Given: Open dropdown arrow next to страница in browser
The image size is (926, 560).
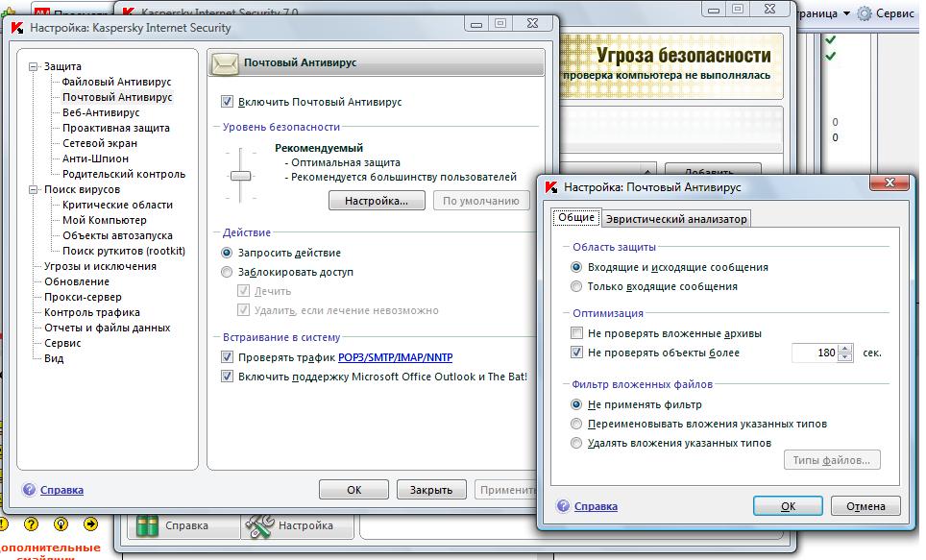Looking at the screenshot, I should [846, 13].
